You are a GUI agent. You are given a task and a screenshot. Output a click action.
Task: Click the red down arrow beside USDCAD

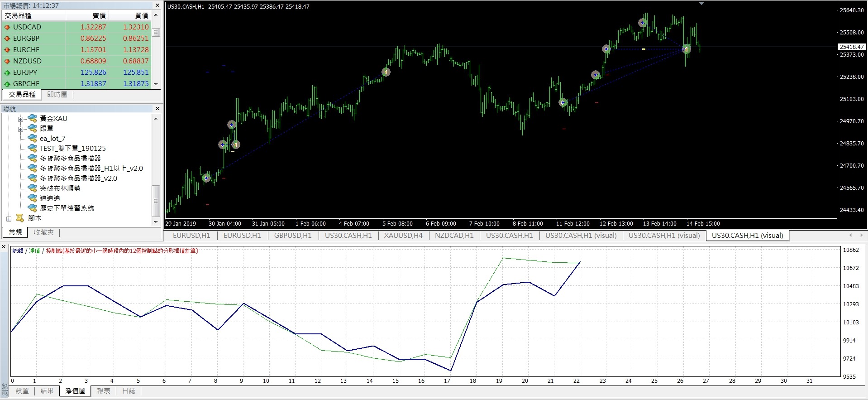7,27
